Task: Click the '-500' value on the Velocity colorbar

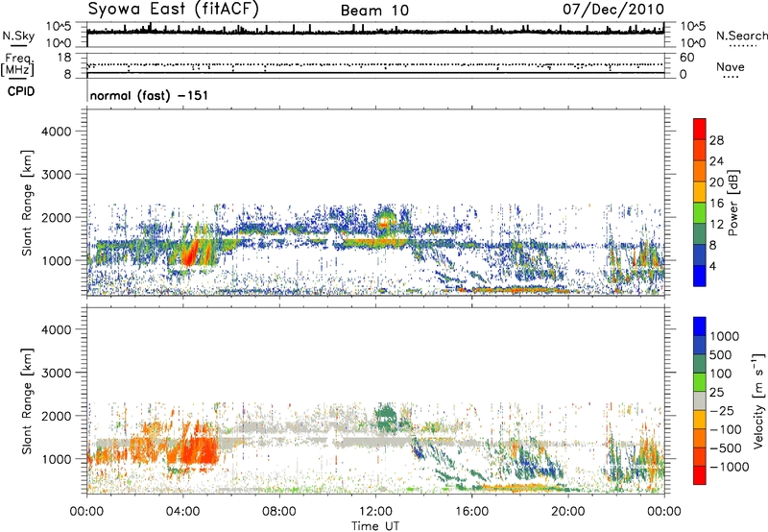Action: click(x=726, y=447)
